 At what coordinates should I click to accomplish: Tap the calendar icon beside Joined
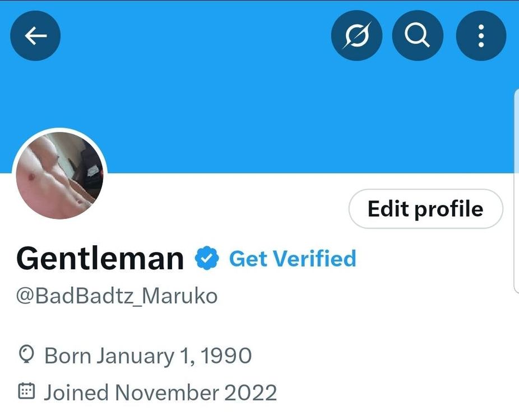pyautogui.click(x=26, y=391)
